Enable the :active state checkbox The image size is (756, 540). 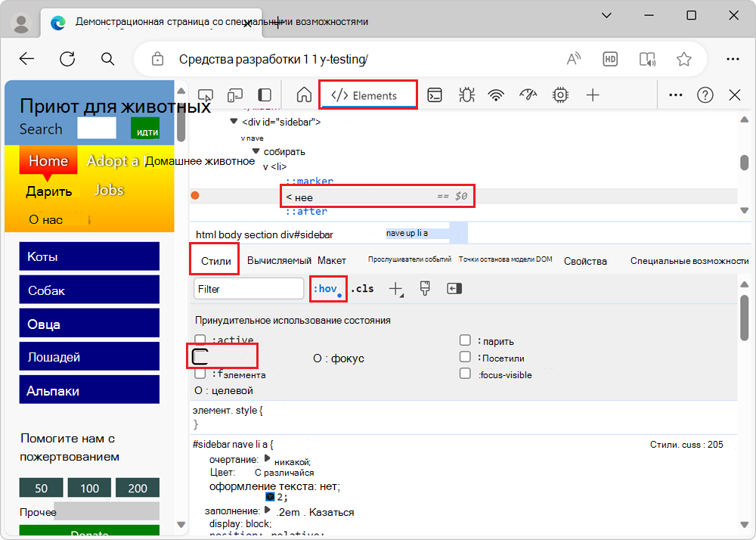pyautogui.click(x=200, y=340)
